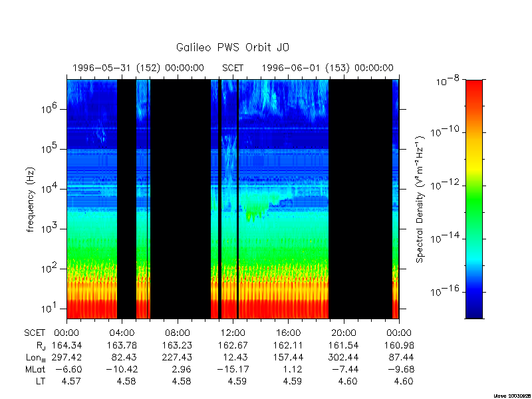Click the 10^-12 colorbar tick label
The width and height of the screenshot is (532, 399).
point(446,185)
